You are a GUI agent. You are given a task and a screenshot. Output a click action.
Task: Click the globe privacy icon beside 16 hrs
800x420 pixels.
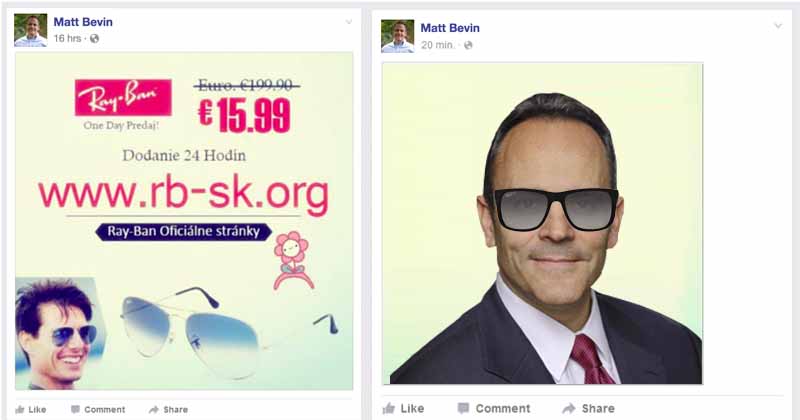pos(94,38)
